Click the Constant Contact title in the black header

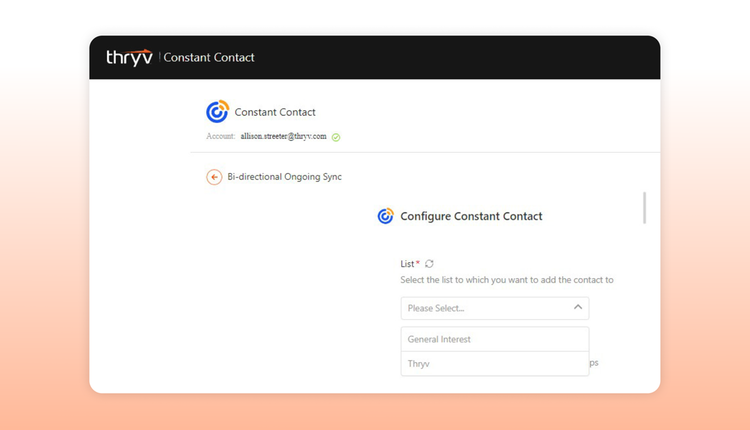(209, 57)
